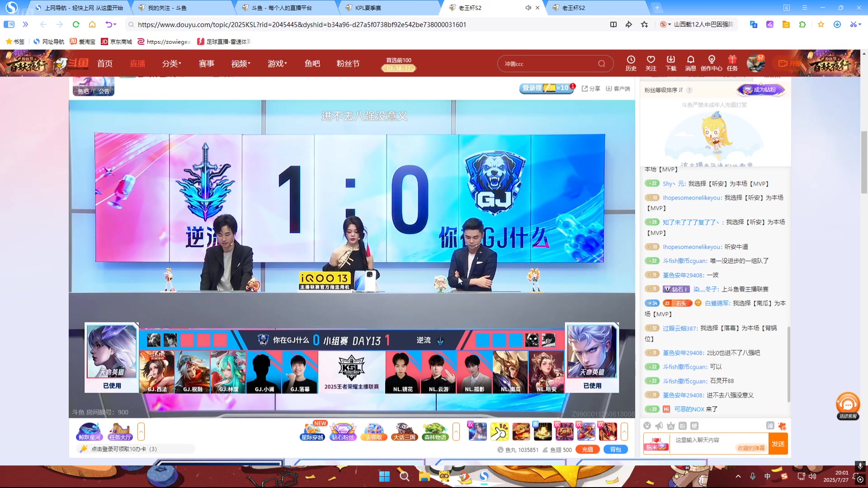The width and height of the screenshot is (868, 488).
Task: Go to 首页 in Douyu navigation
Action: (105, 64)
